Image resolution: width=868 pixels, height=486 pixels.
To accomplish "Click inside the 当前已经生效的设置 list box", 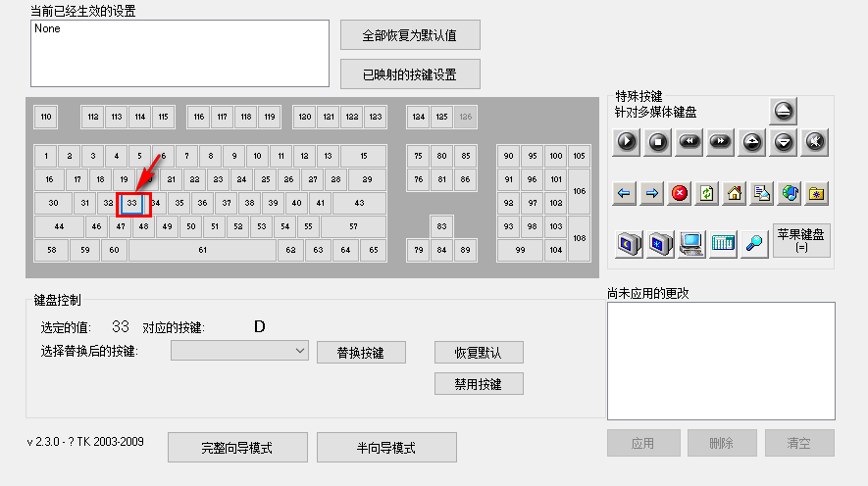I will [179, 54].
